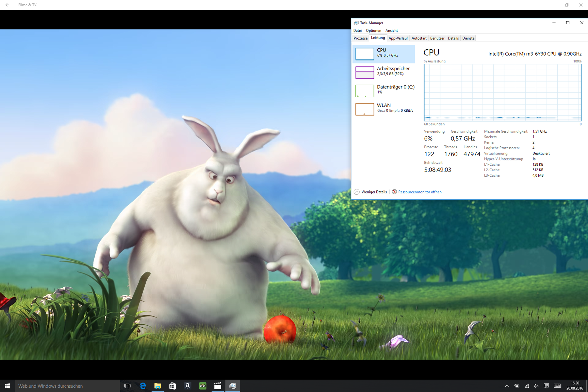Collapse Task-Manager with Weniger Details arrow

[357, 192]
